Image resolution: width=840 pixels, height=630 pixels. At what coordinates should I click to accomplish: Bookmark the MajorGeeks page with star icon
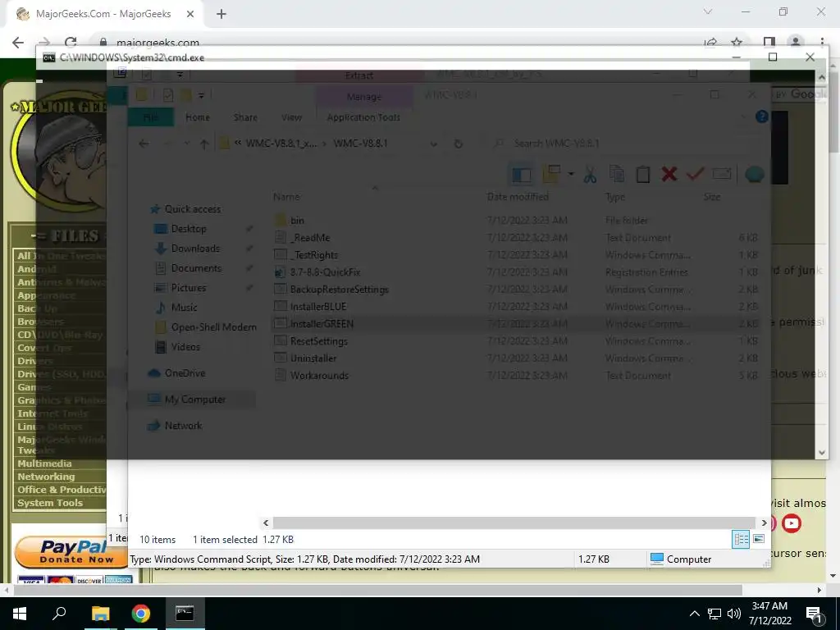click(737, 43)
